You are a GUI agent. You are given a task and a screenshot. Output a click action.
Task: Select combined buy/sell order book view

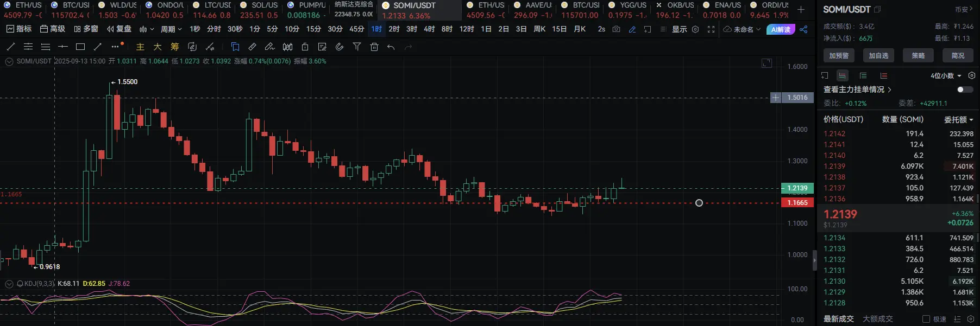click(x=842, y=75)
